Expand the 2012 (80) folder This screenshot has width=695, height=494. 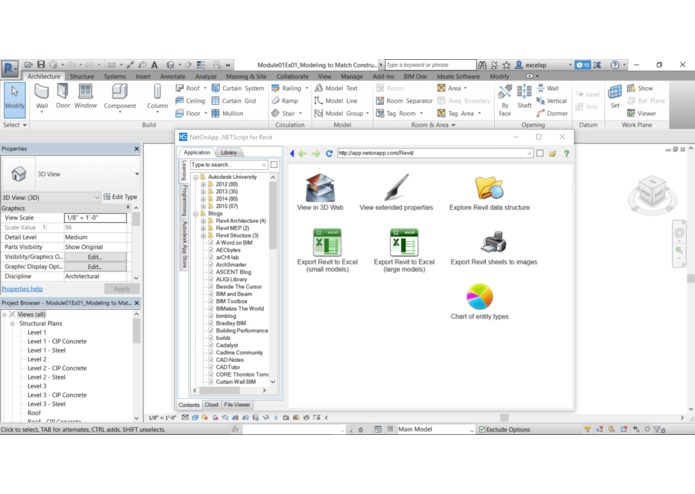[203, 184]
